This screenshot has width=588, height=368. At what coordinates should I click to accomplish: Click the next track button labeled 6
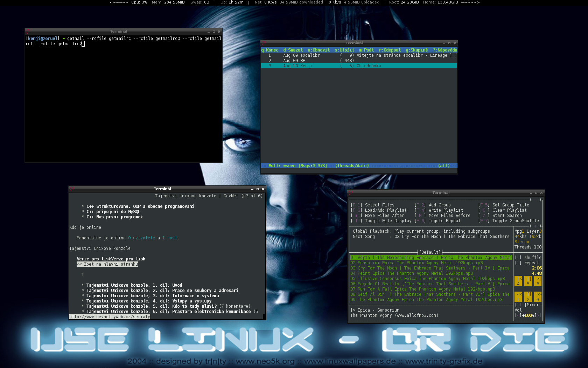(x=538, y=281)
